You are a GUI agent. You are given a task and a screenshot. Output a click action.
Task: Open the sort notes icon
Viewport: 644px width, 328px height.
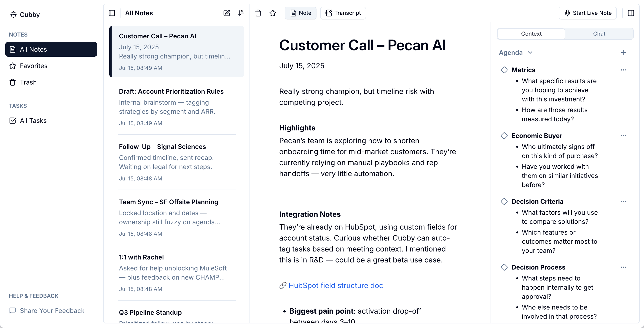point(241,13)
